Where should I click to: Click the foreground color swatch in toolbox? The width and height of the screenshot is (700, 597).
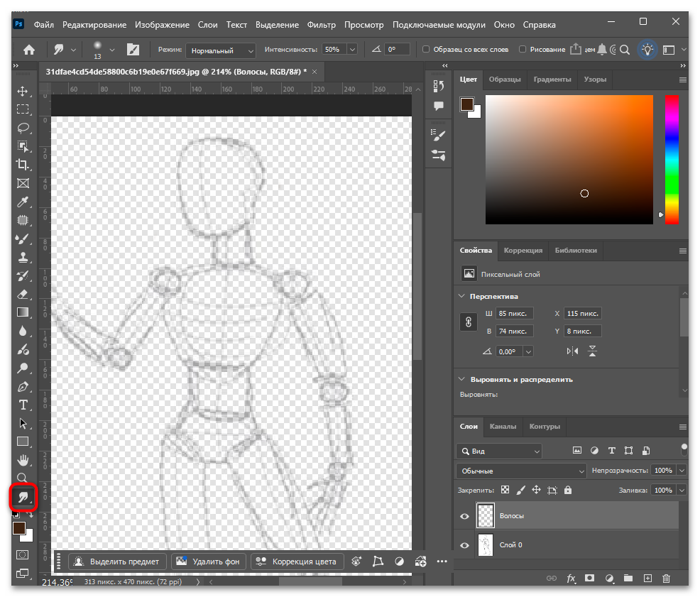(18, 528)
